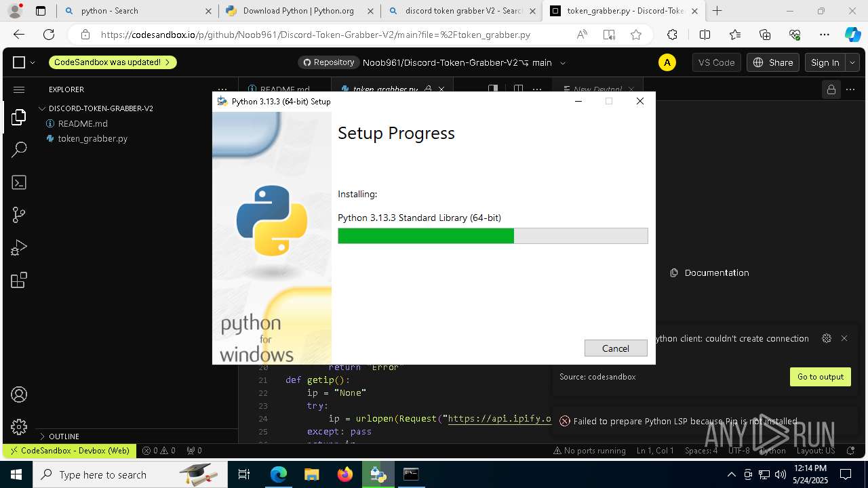Viewport: 868px width, 488px height.
Task: Click the hamburger menu icon above Explorer
Action: (19, 89)
